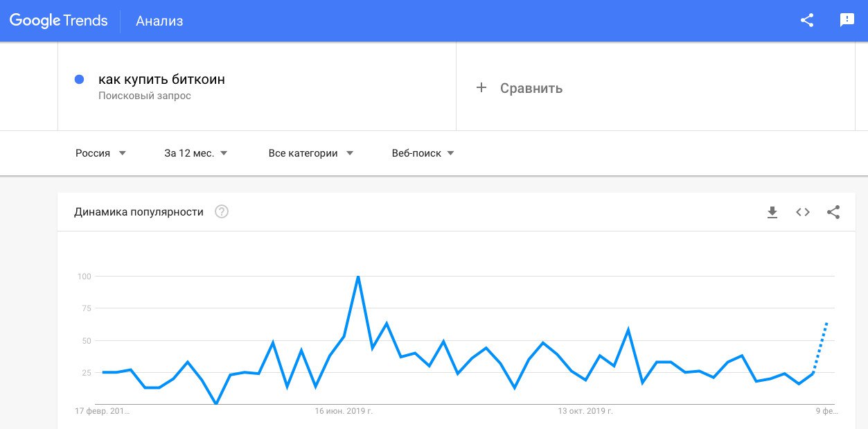The image size is (868, 429).
Task: Click the peak point at 100 on the chart
Action: pos(358,277)
